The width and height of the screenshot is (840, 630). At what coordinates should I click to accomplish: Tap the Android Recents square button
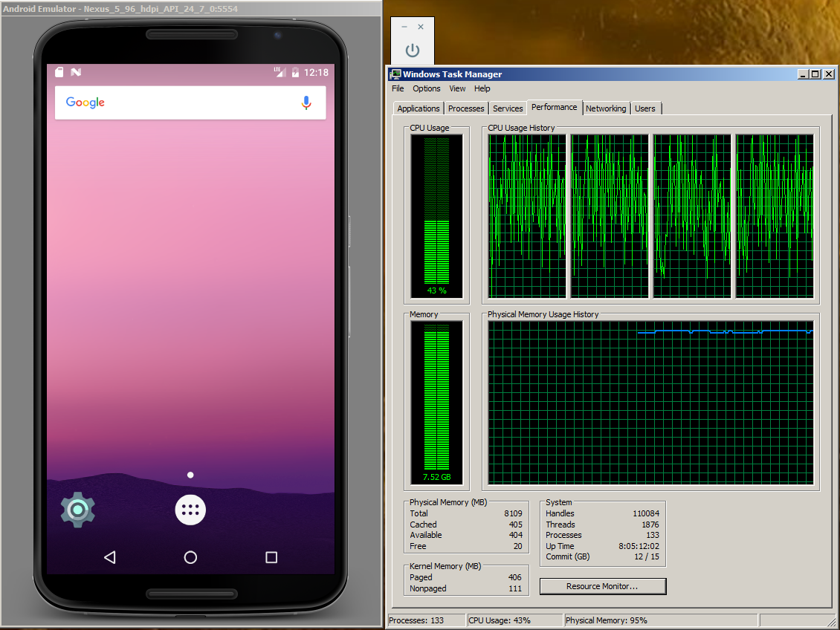tap(271, 557)
